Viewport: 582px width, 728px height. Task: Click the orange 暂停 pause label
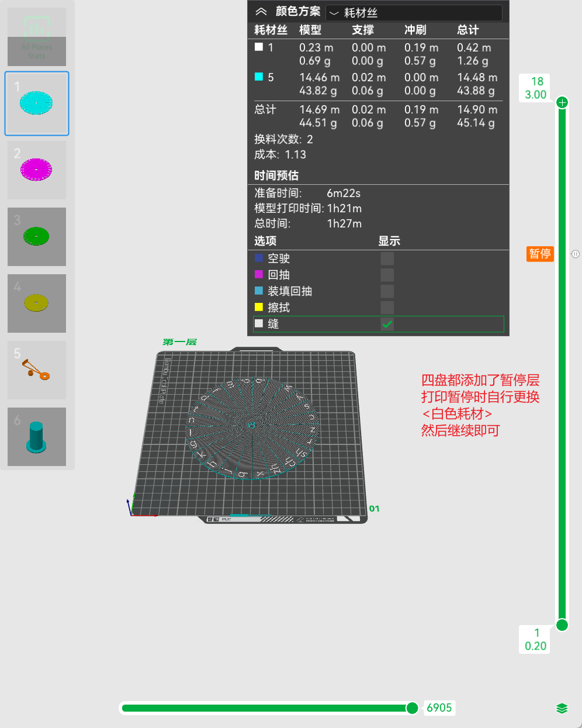click(540, 254)
